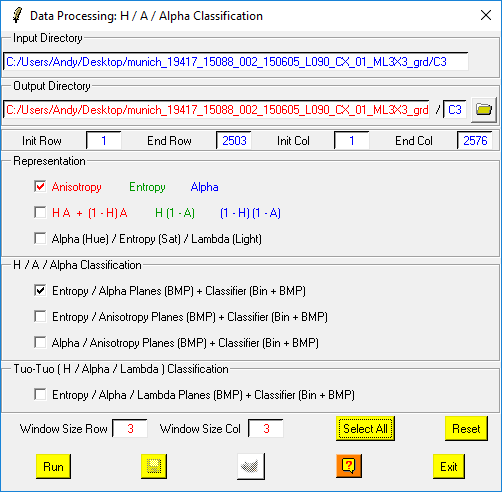The image size is (502, 492).
Task: Click the feather application icon in title bar
Action: pos(17,15)
